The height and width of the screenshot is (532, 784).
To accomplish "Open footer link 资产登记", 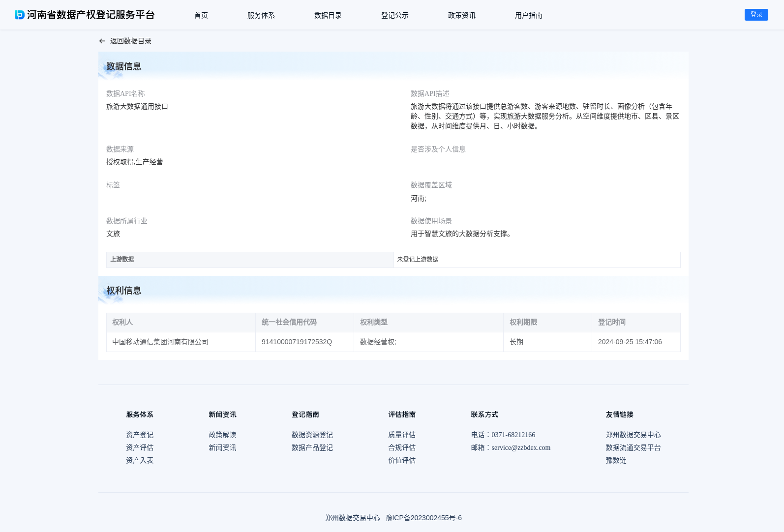I will point(140,435).
